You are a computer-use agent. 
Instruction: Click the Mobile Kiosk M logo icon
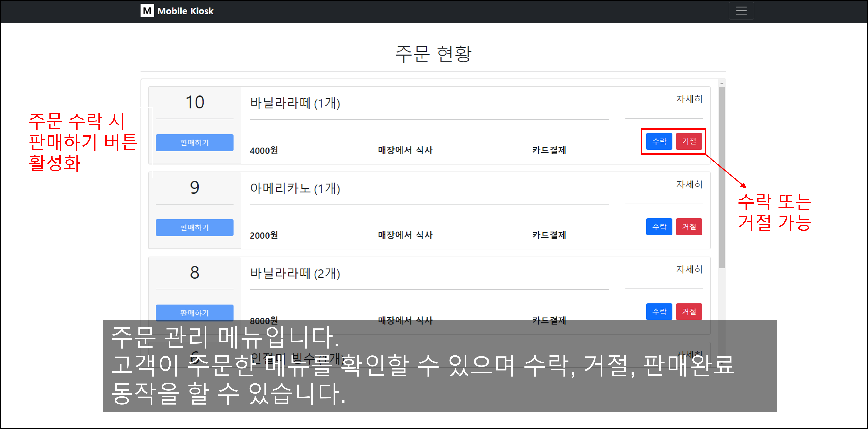(147, 11)
